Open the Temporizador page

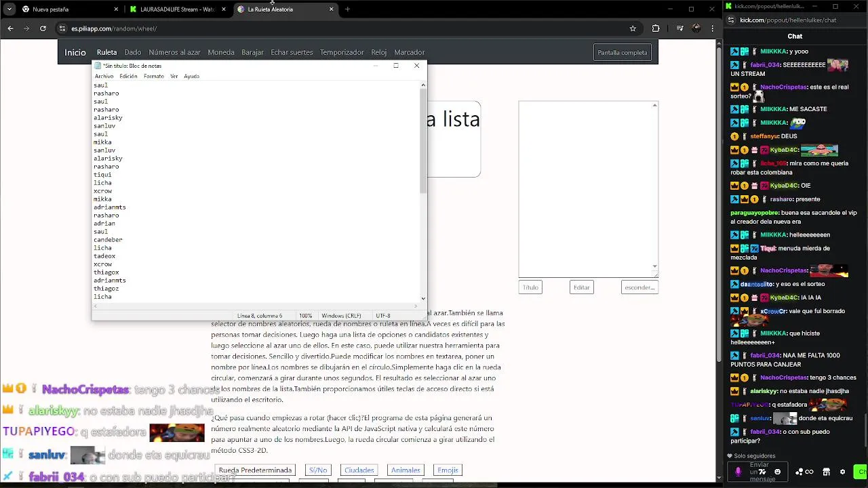click(342, 52)
